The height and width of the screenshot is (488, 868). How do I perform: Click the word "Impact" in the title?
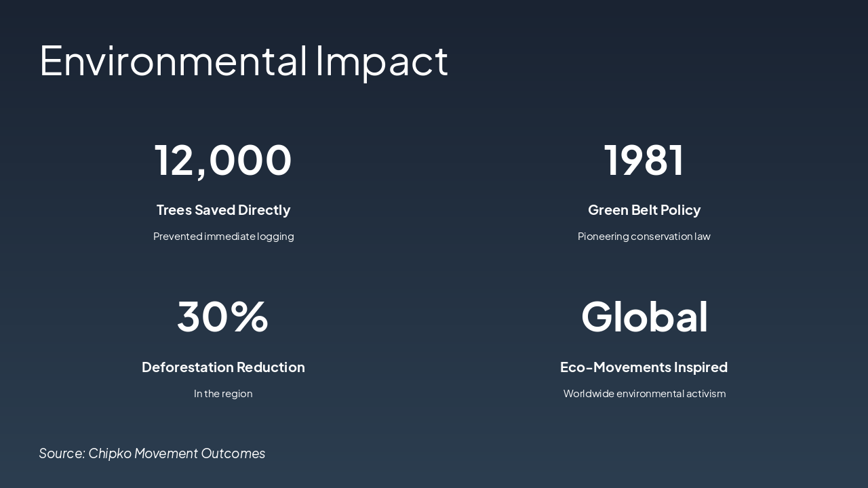pyautogui.click(x=382, y=60)
